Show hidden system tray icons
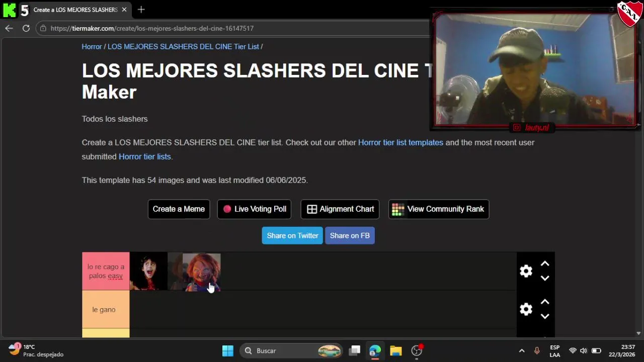 (x=522, y=351)
